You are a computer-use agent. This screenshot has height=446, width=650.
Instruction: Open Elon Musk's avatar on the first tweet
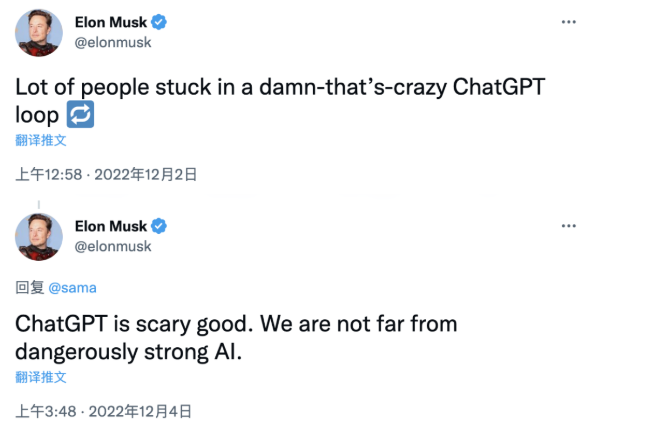pyautogui.click(x=39, y=33)
